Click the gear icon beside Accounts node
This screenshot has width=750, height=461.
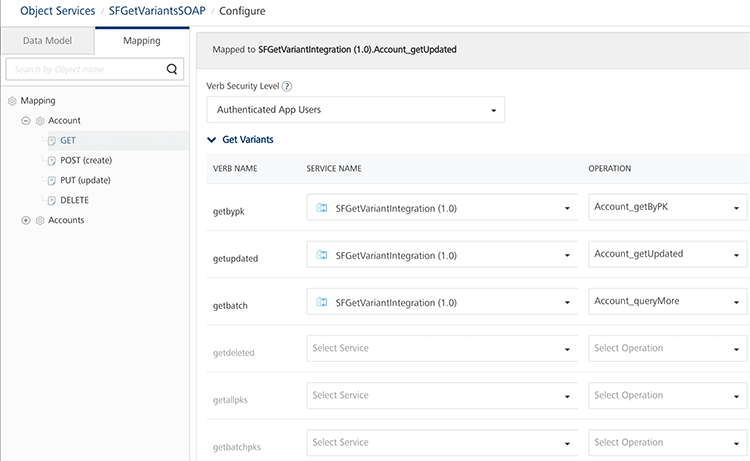point(40,220)
